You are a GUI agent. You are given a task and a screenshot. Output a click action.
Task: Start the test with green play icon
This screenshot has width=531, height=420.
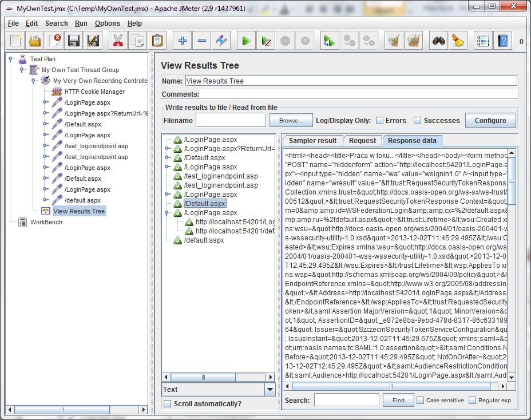(246, 41)
